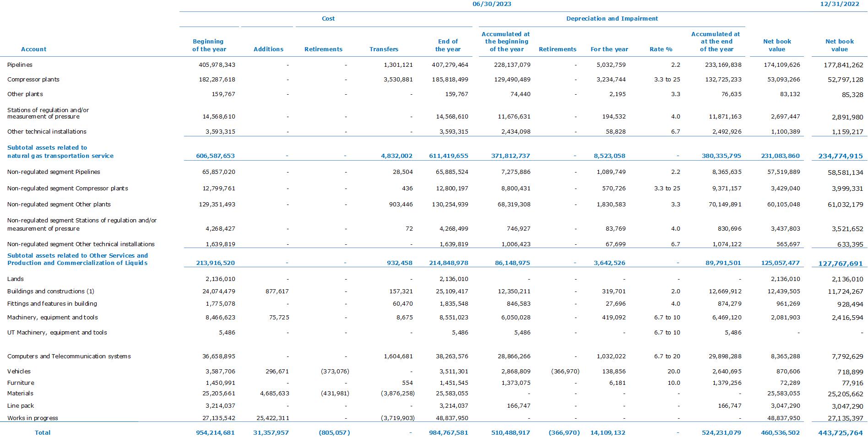Select total additions value 31,357,957
Viewport: 868px width, 437px height.
tap(271, 433)
